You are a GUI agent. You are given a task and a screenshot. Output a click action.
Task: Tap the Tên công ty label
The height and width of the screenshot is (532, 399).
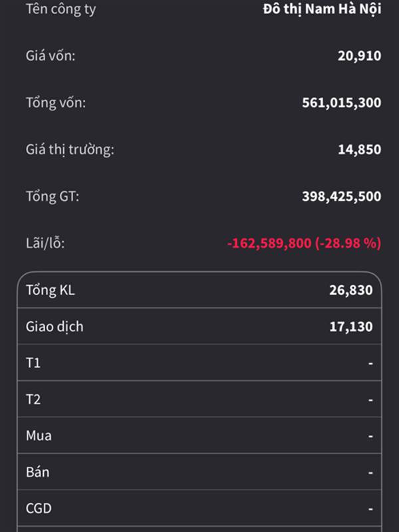click(61, 10)
